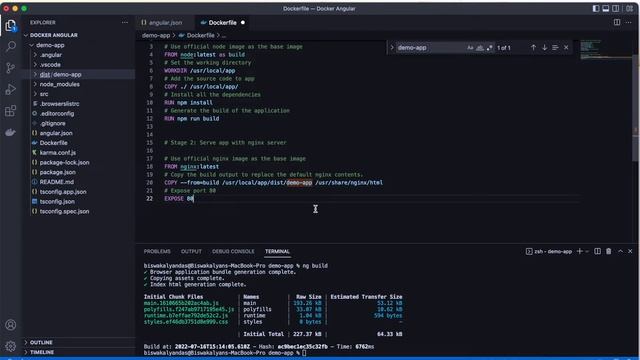640x360 pixels.
Task: Expand the Outline section
Action: pyautogui.click(x=41, y=342)
